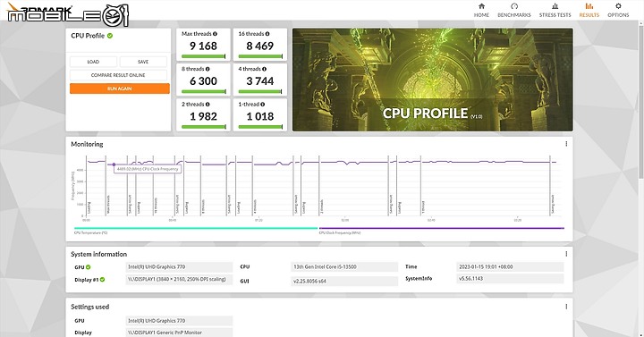Click the 1-thread info icon
The width and height of the screenshot is (644, 337).
click(x=262, y=105)
